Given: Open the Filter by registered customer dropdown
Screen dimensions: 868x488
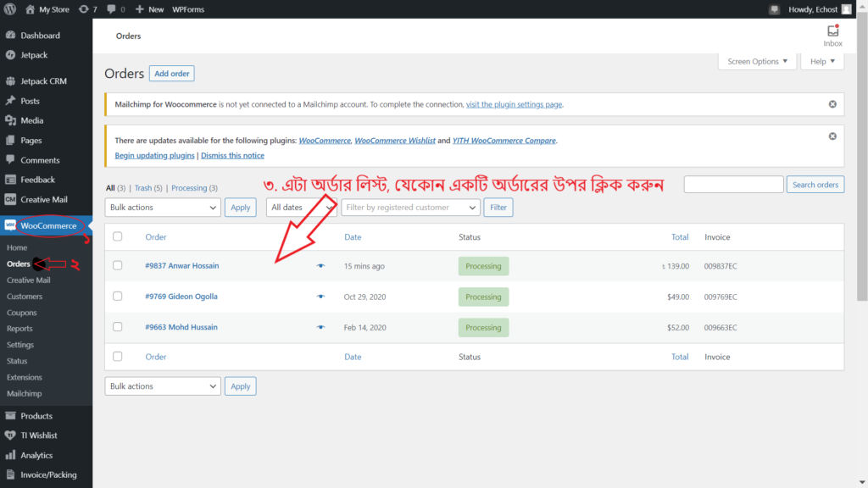Looking at the screenshot, I should (411, 208).
